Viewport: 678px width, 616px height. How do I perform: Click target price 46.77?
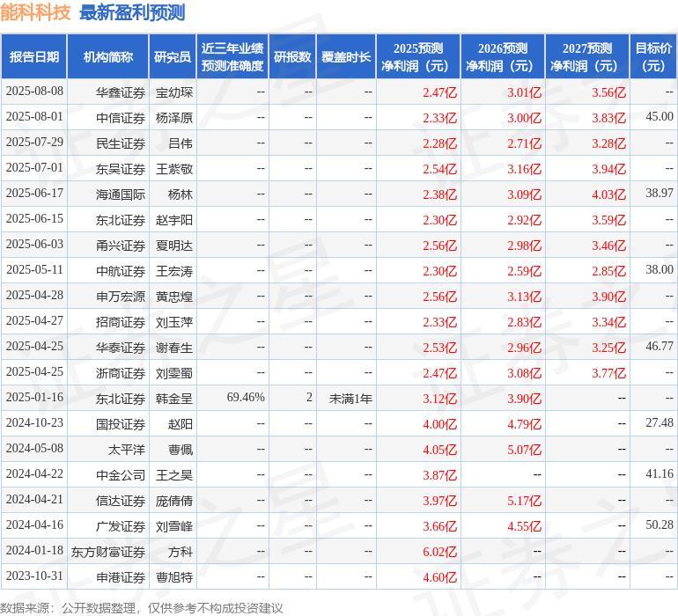pos(660,346)
